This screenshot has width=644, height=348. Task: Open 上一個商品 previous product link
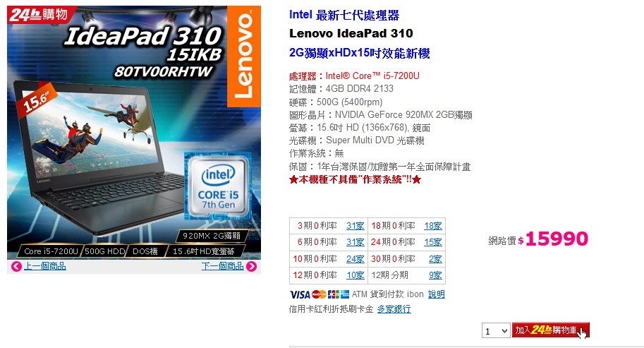pyautogui.click(x=44, y=266)
